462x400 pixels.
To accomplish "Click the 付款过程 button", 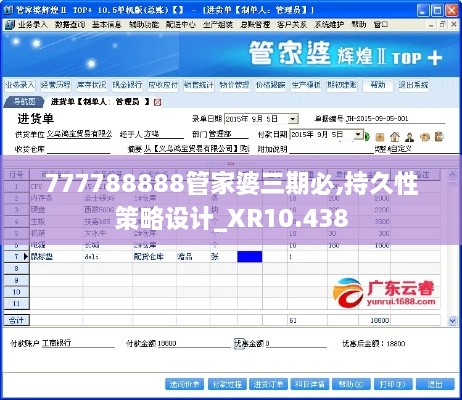I will click(x=227, y=384).
